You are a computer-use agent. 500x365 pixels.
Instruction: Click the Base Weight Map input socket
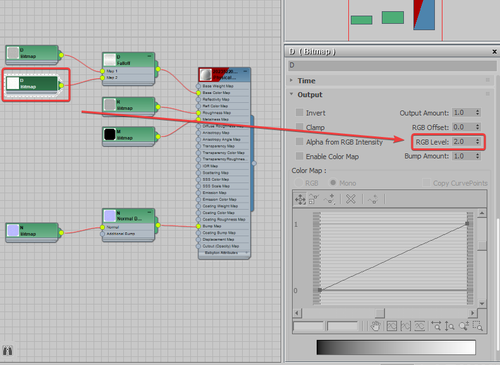point(198,86)
